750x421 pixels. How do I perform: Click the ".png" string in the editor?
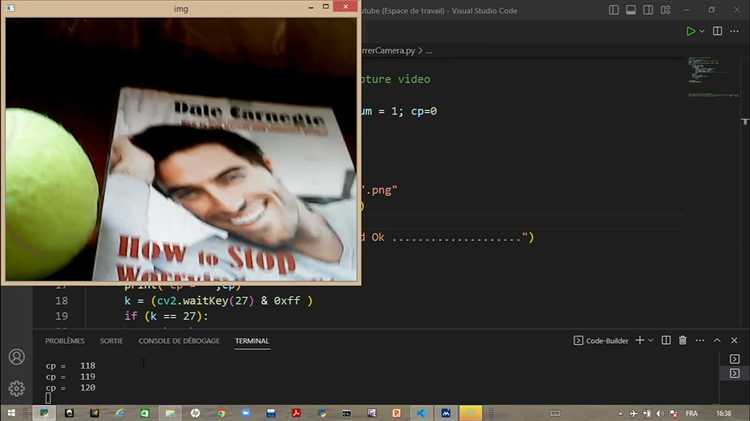[381, 190]
